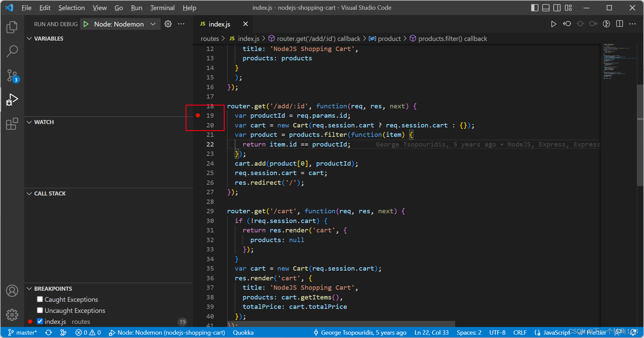This screenshot has height=338, width=644.
Task: Select Node: Nodemon debug status item
Action: click(167, 332)
